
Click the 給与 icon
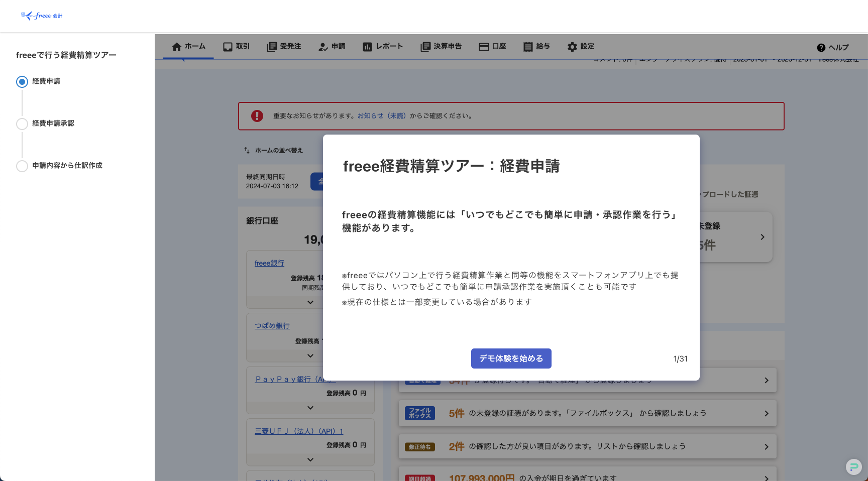528,47
